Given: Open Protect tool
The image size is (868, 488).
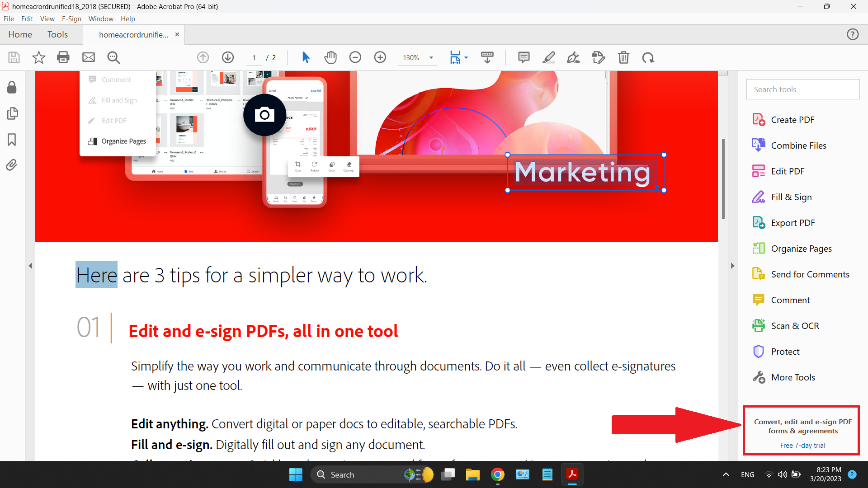Looking at the screenshot, I should tap(776, 352).
